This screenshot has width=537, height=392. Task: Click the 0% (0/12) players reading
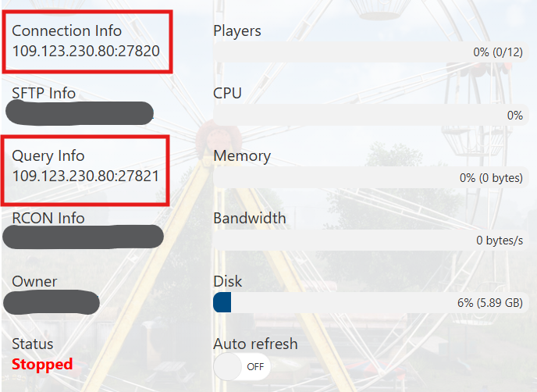498,52
